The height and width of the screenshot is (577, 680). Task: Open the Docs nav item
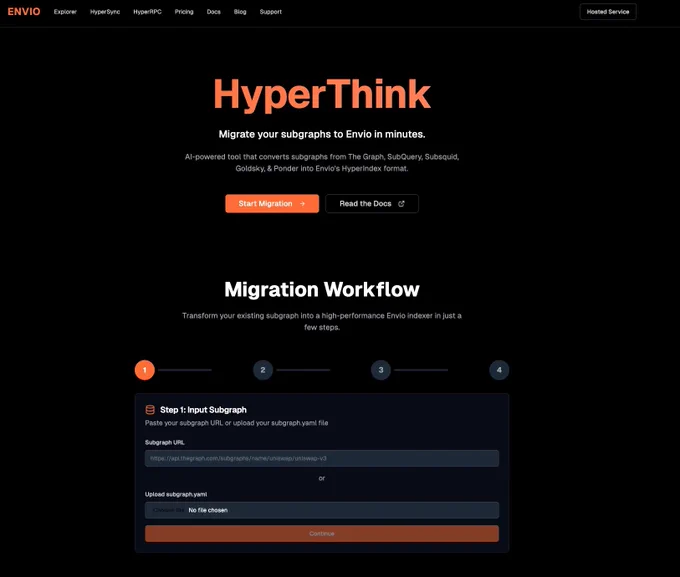click(x=214, y=12)
